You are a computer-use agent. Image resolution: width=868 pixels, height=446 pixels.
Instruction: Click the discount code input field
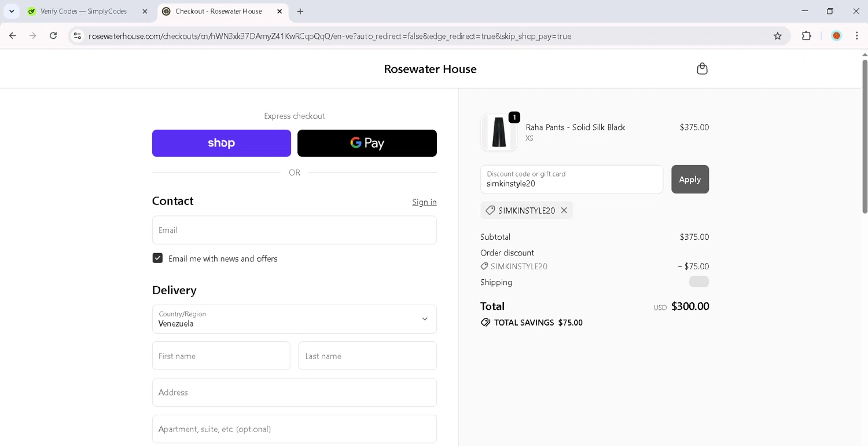point(572,180)
